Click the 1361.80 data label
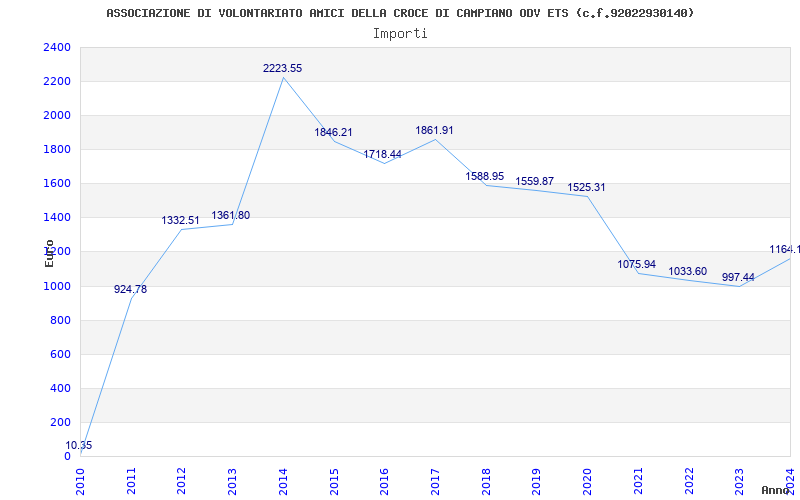800x500 pixels. pyautogui.click(x=231, y=215)
